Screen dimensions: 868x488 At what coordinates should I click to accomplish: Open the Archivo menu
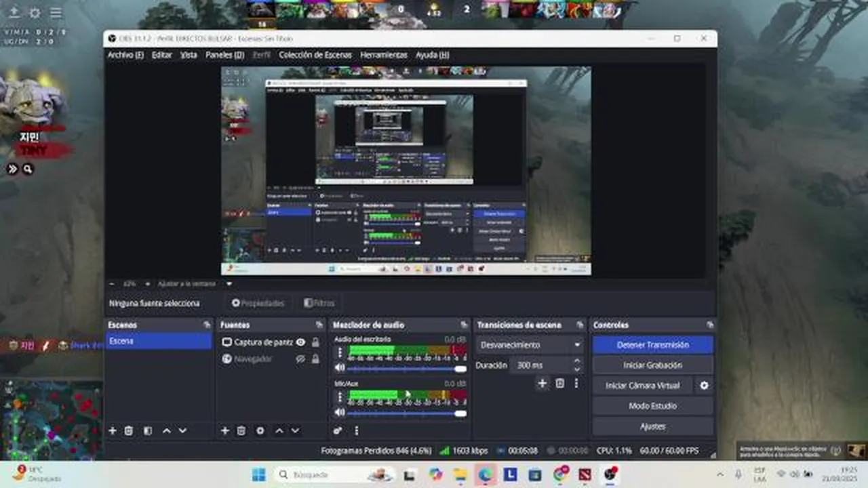coord(125,55)
